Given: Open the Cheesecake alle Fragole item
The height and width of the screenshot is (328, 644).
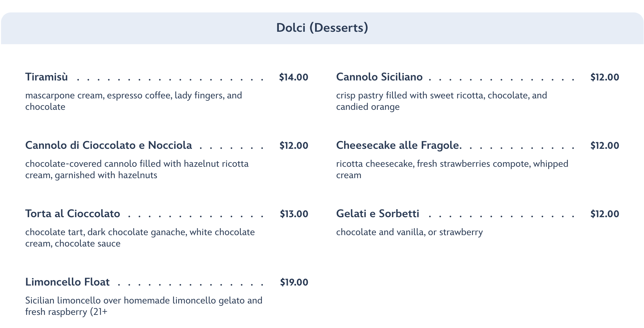Looking at the screenshot, I should (x=398, y=145).
